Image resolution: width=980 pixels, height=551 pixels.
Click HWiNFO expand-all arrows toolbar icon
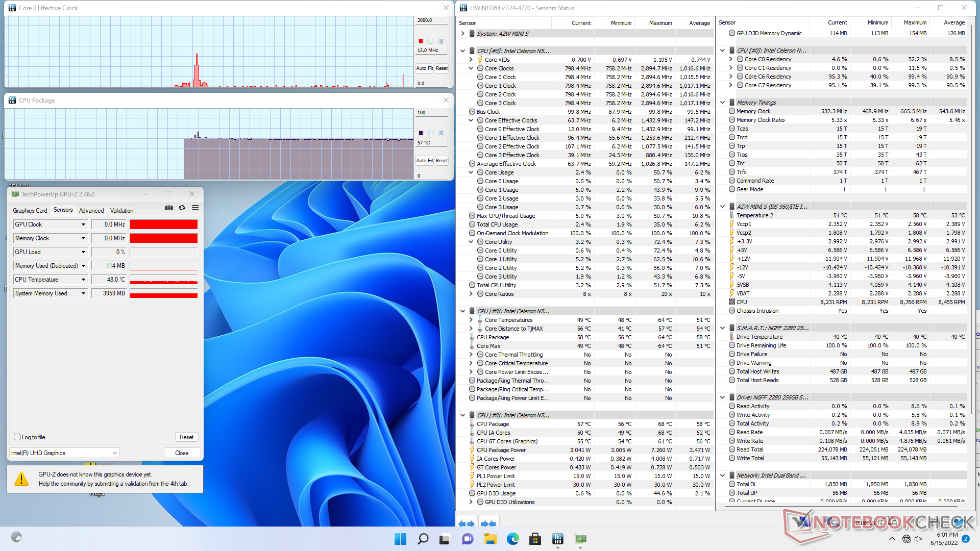(x=466, y=523)
